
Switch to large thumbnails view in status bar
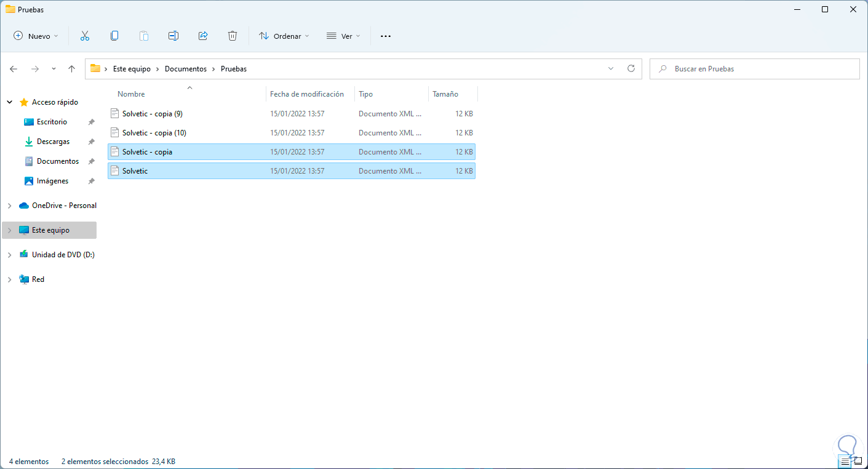858,461
